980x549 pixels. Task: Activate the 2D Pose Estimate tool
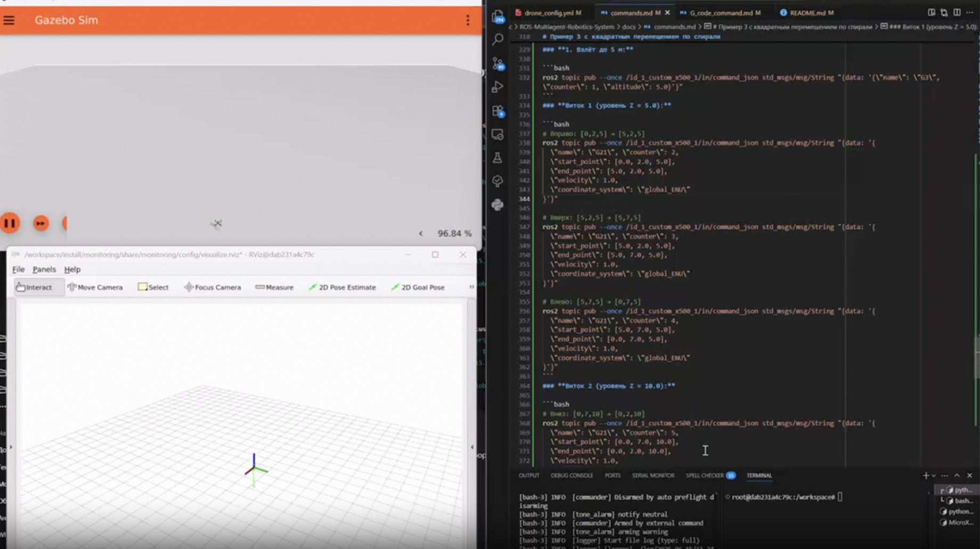[x=342, y=287]
